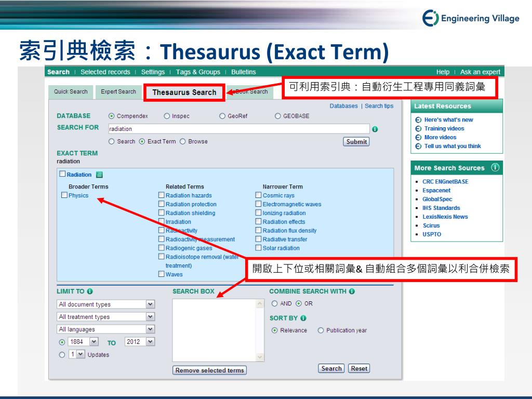Check the Waves related term checkbox
This screenshot has height=399, width=532.
[x=162, y=274]
